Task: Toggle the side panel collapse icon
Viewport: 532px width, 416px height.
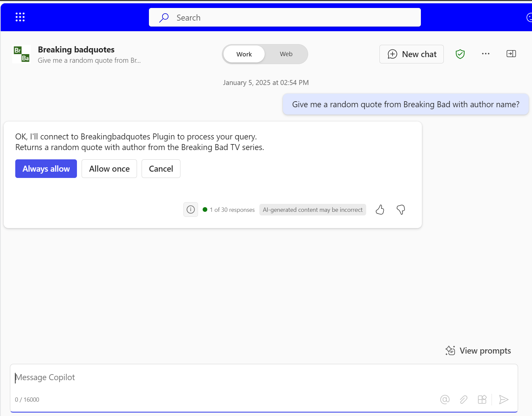Action: point(511,54)
